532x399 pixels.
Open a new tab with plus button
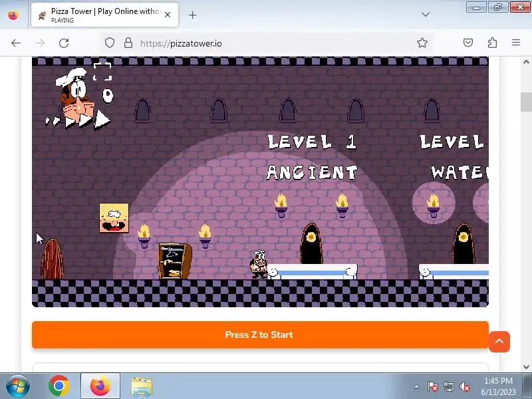point(192,15)
